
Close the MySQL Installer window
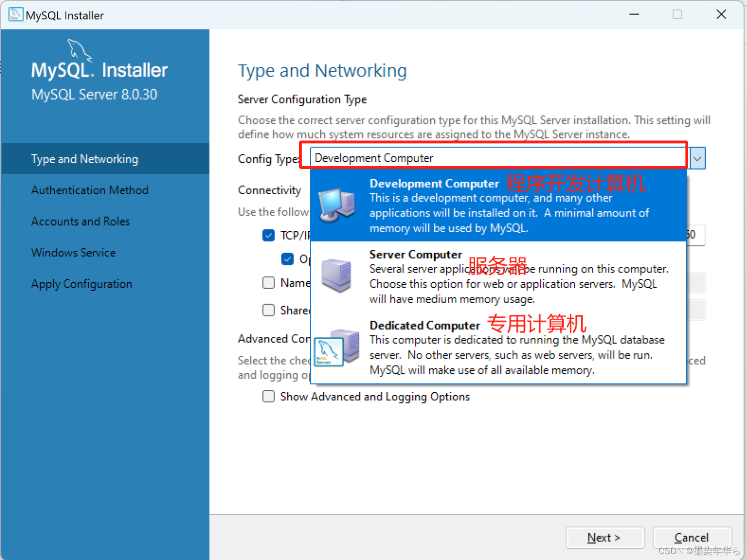coord(721,14)
